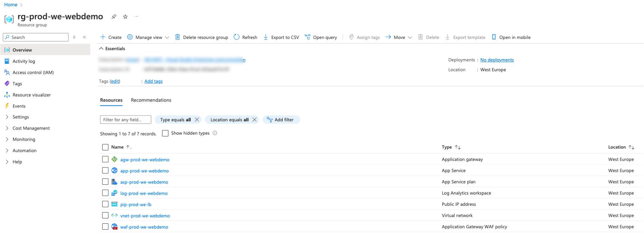Click the Resource visualizer icon

pyautogui.click(x=7, y=95)
